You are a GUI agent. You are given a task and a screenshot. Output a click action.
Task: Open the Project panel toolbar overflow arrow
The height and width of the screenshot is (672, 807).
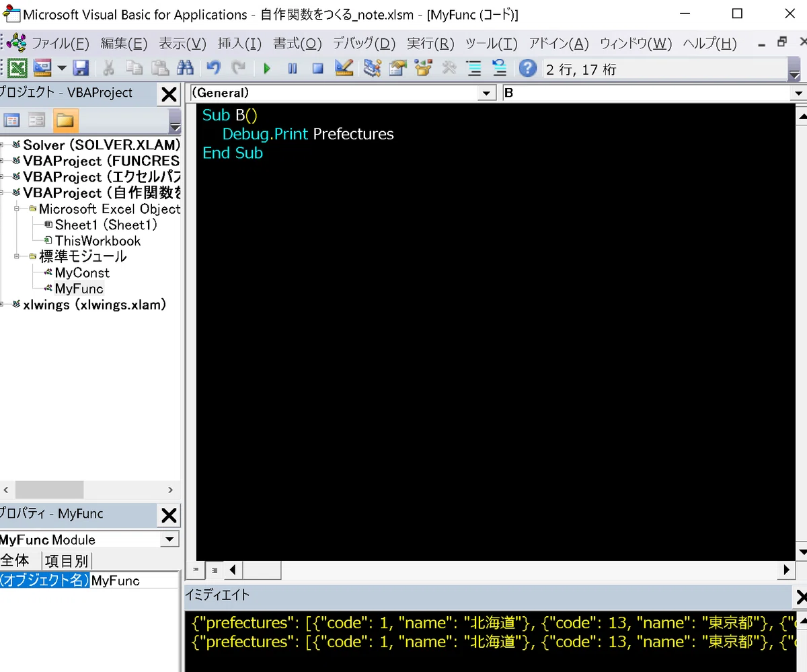(x=175, y=123)
